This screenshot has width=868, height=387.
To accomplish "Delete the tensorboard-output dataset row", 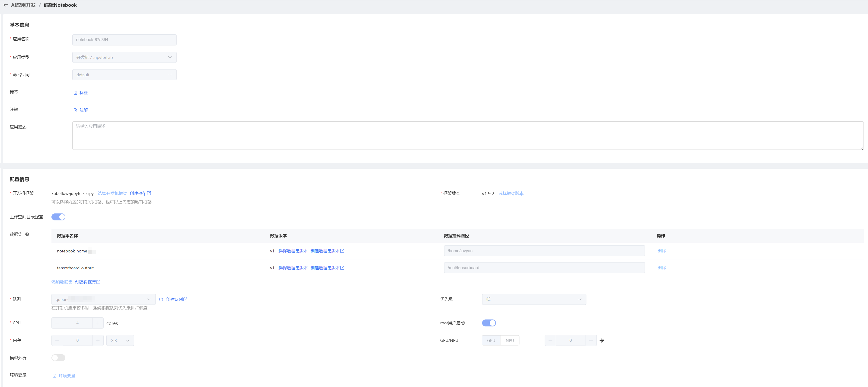I will [661, 268].
